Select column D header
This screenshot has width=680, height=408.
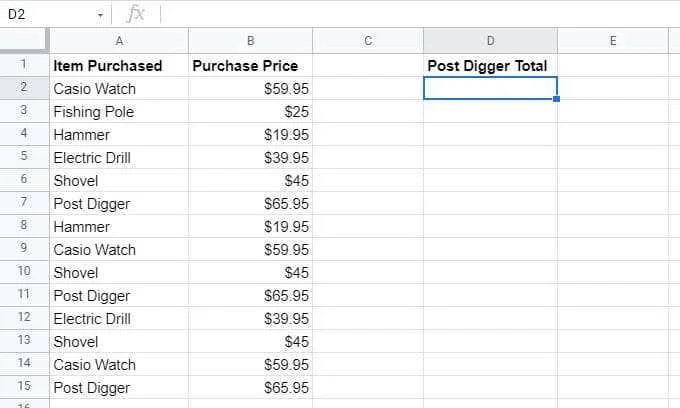490,41
